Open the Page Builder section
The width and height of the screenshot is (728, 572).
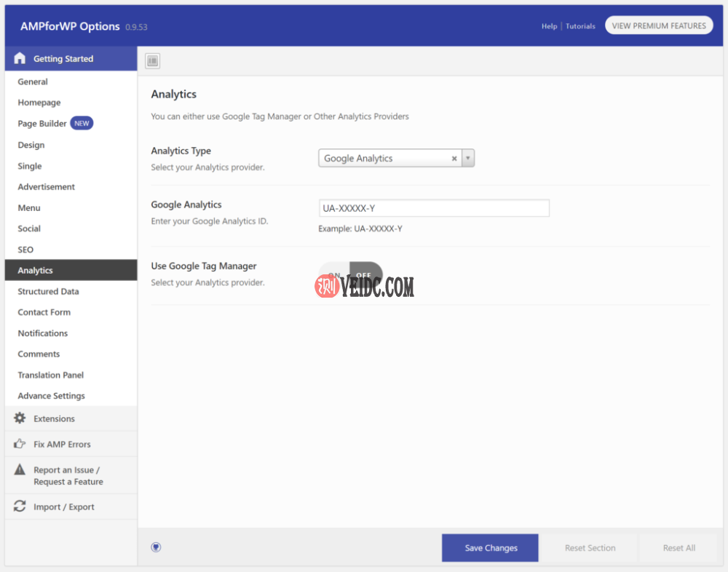[x=42, y=124]
